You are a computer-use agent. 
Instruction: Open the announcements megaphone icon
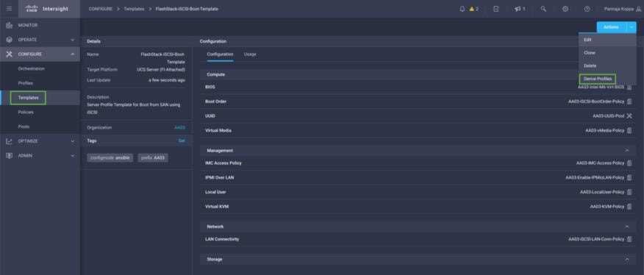[518, 9]
